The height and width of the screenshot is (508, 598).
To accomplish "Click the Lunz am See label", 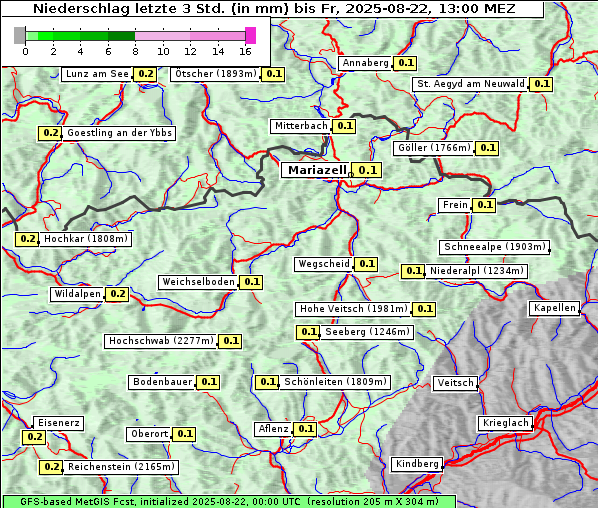I will click(97, 74).
